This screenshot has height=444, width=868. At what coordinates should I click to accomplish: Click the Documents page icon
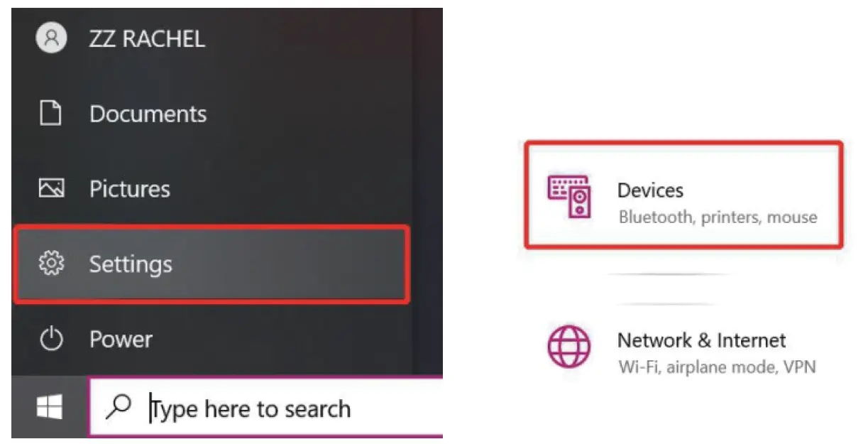tap(50, 113)
